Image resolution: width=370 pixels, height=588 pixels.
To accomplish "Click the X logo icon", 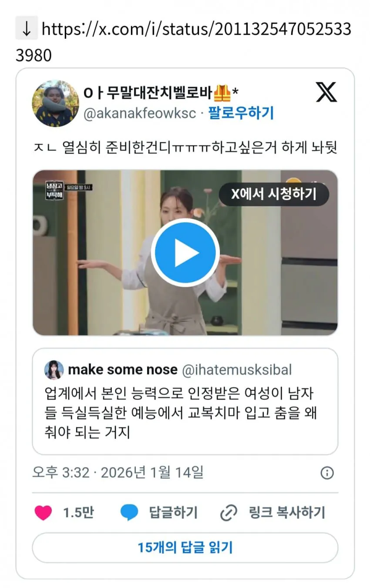I will click(326, 92).
